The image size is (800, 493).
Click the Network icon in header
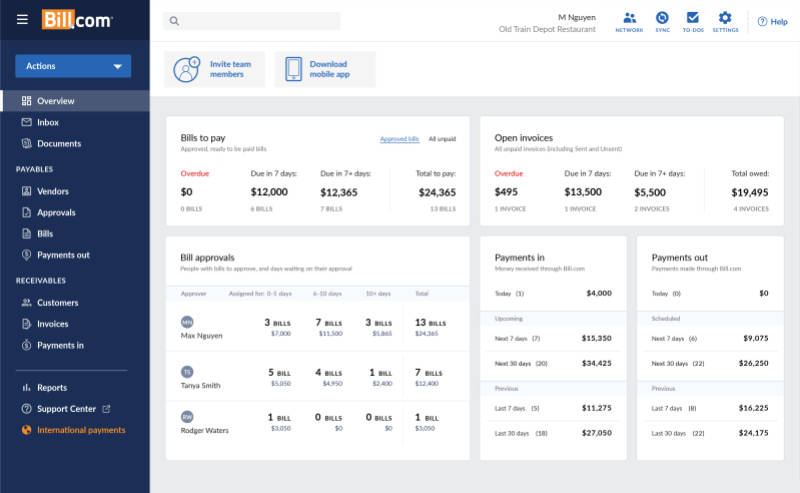point(629,18)
